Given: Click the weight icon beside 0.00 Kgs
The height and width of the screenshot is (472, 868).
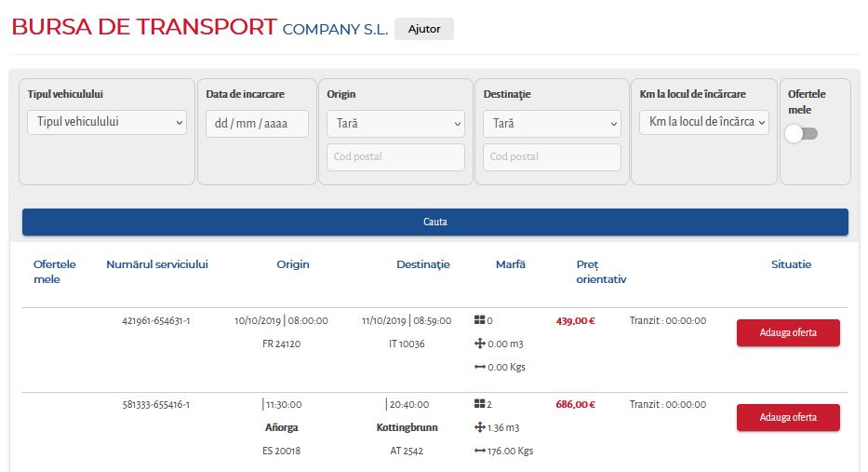Looking at the screenshot, I should 480,367.
